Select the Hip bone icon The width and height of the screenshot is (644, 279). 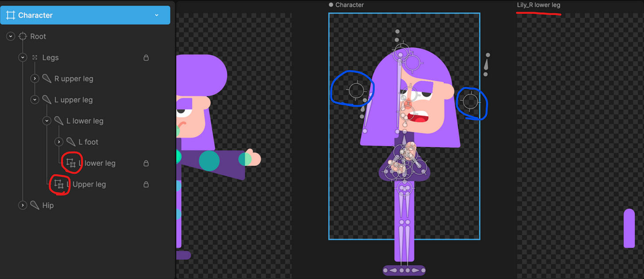coord(35,205)
